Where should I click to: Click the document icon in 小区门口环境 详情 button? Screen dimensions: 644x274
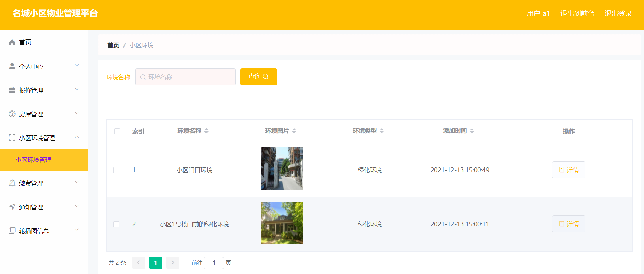[x=562, y=170]
